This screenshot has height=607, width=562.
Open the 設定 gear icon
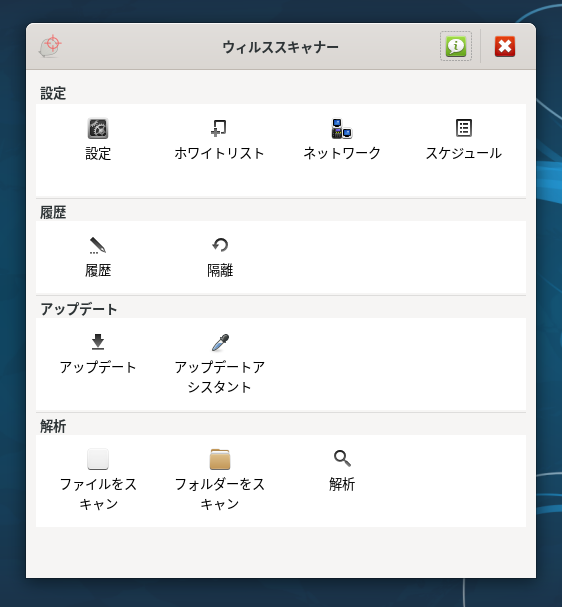click(x=98, y=129)
